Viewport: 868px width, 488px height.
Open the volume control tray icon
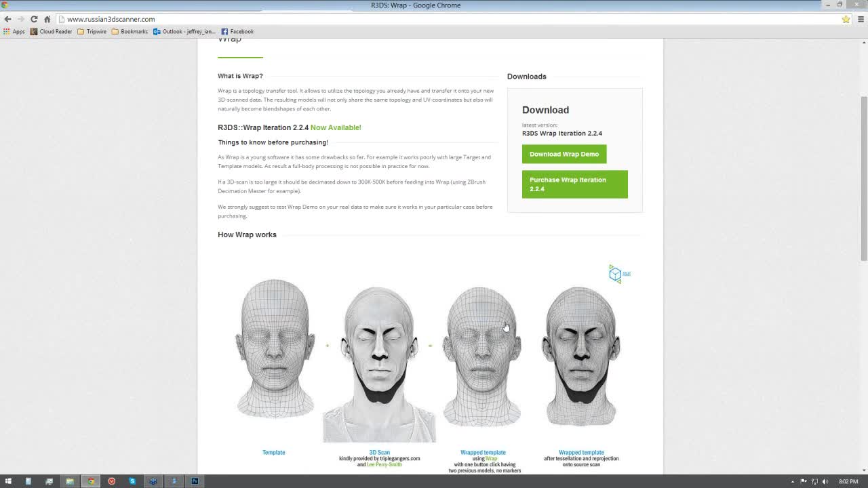coord(825,481)
